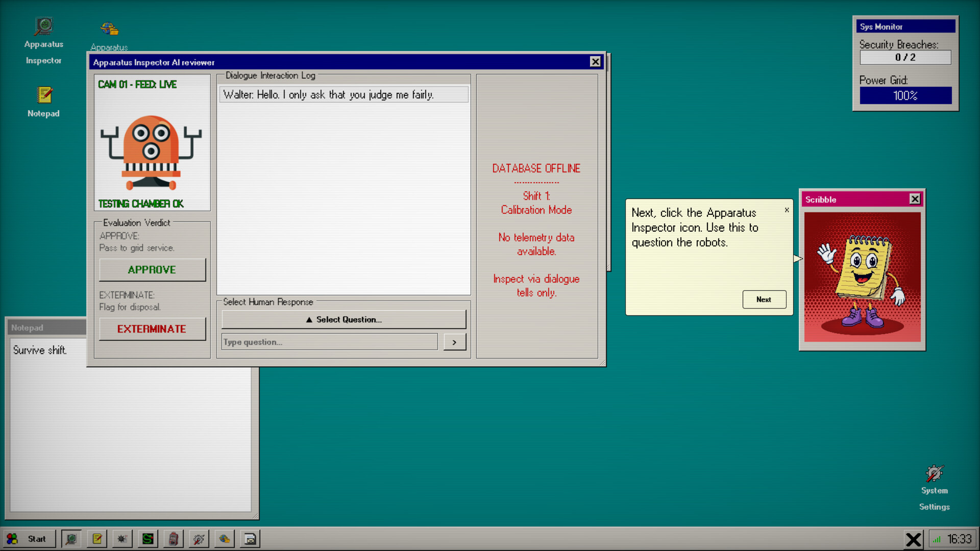Viewport: 980px width, 551px height.
Task: Click the Start menu button
Action: [29, 539]
